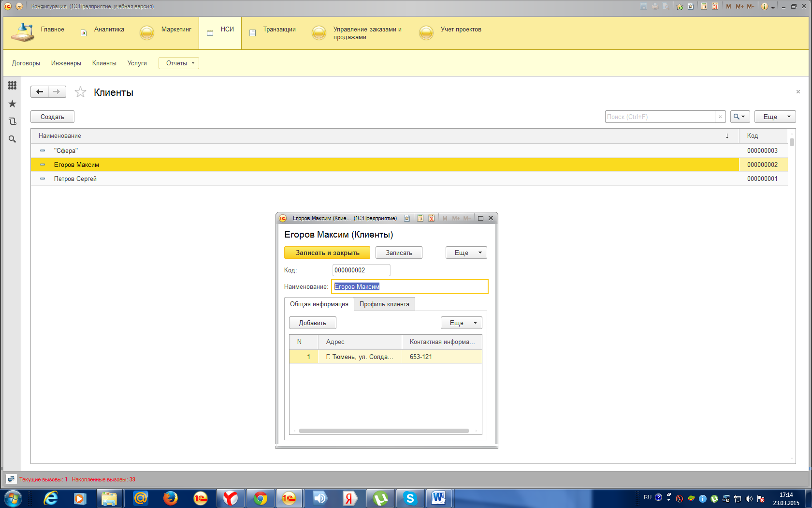This screenshot has width=812, height=508.
Task: Expand the dropdown arrow next to info icon
Action: click(x=773, y=7)
